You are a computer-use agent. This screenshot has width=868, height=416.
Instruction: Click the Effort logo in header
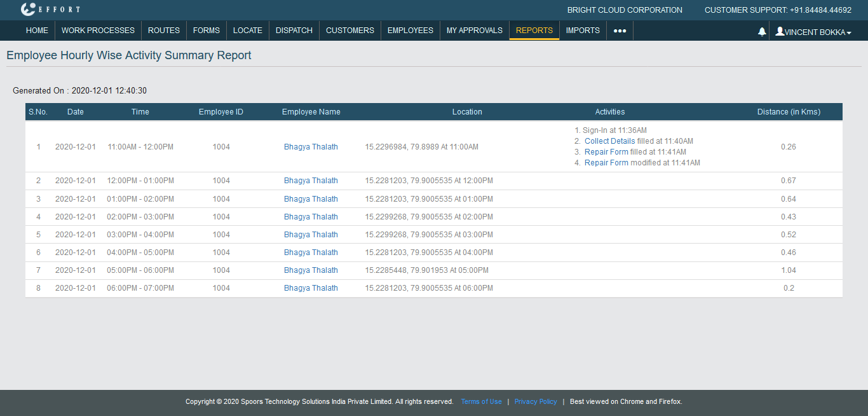pos(51,10)
